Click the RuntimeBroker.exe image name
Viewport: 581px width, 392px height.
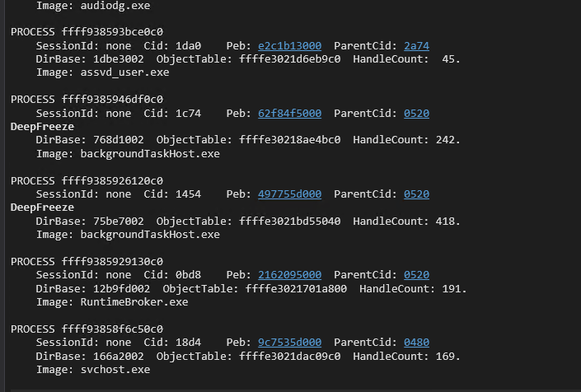[134, 301]
